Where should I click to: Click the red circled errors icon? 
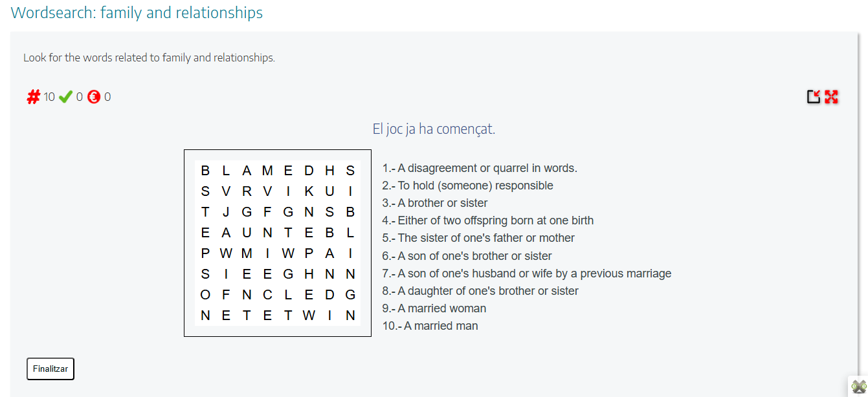(94, 97)
